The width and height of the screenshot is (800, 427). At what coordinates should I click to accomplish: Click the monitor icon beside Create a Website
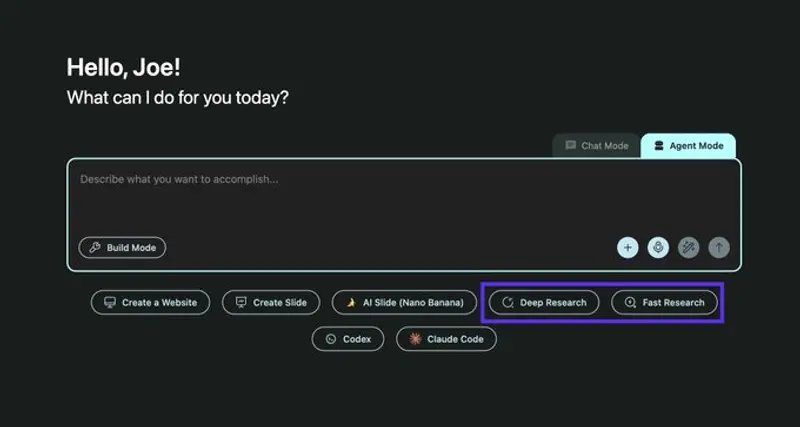pos(110,302)
